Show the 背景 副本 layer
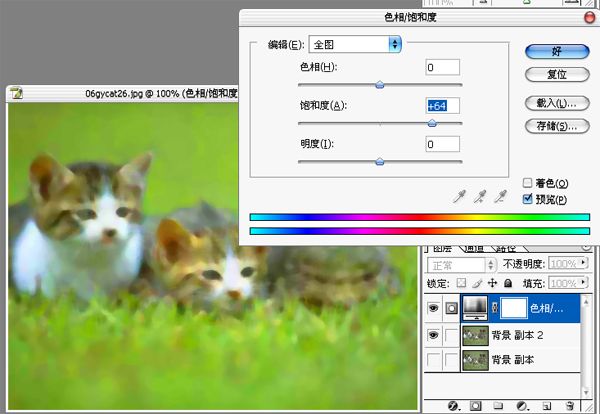The height and width of the screenshot is (414, 600). pos(434,360)
